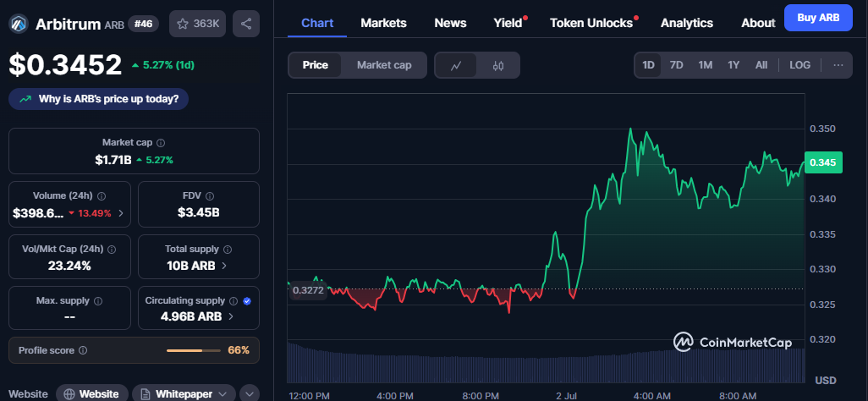This screenshot has height=401, width=868.
Task: Expand Circulating supply 4.96B ARB chevron
Action: [x=231, y=316]
